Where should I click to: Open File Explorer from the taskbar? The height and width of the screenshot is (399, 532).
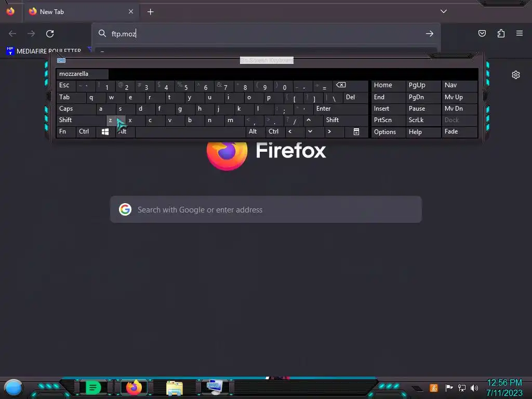[175, 388]
